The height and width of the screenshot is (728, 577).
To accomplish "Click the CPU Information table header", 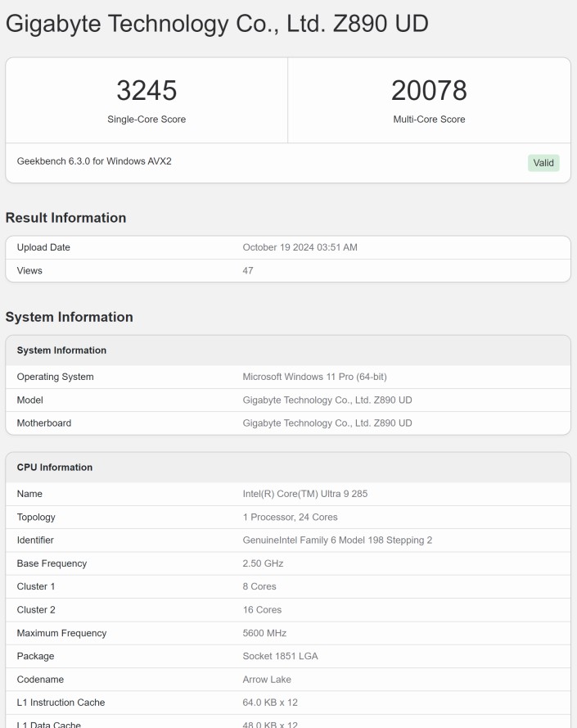I will point(288,468).
